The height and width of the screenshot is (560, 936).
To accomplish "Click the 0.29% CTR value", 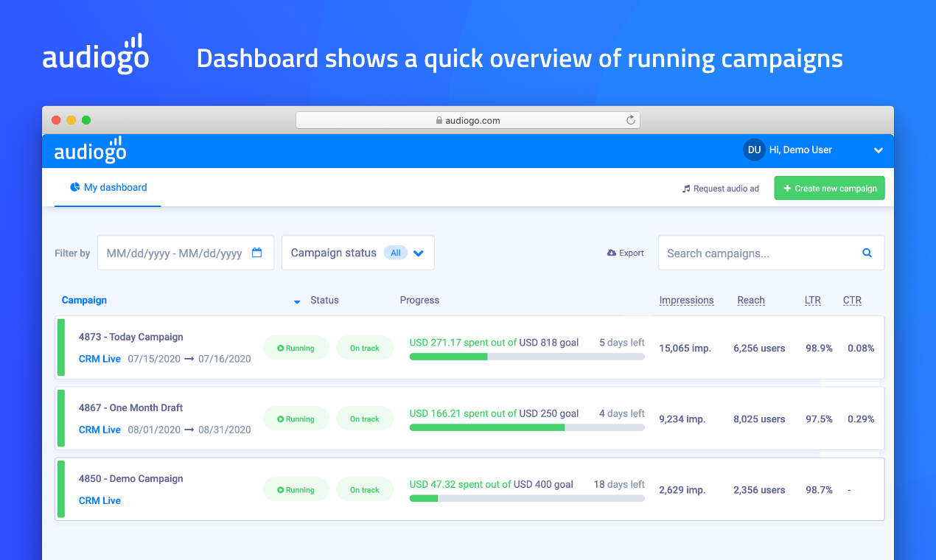I will (x=861, y=419).
